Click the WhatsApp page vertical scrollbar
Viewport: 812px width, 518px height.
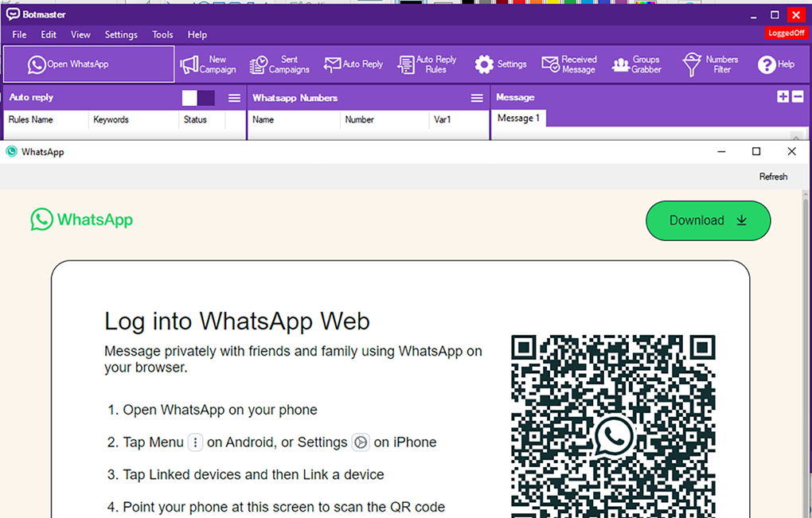[x=806, y=353]
